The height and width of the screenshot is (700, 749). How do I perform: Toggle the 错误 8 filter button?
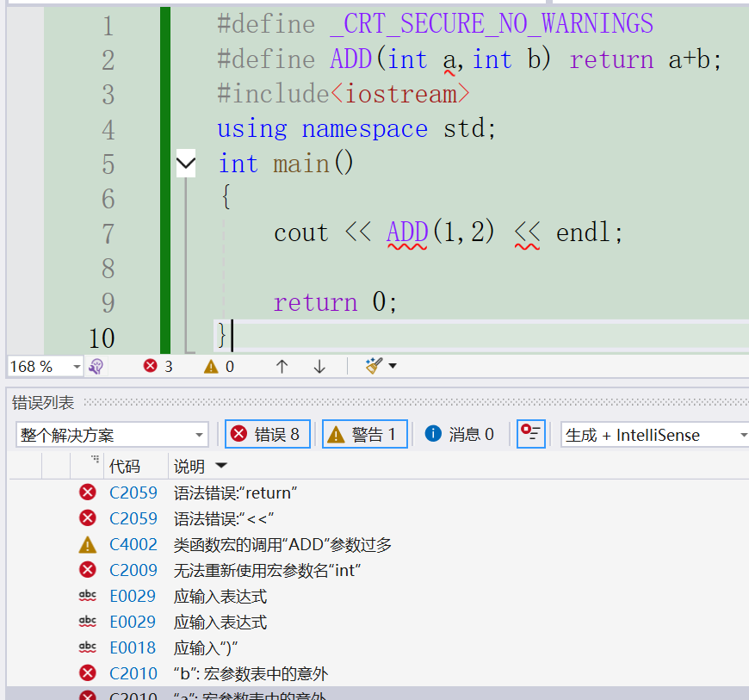coord(268,434)
